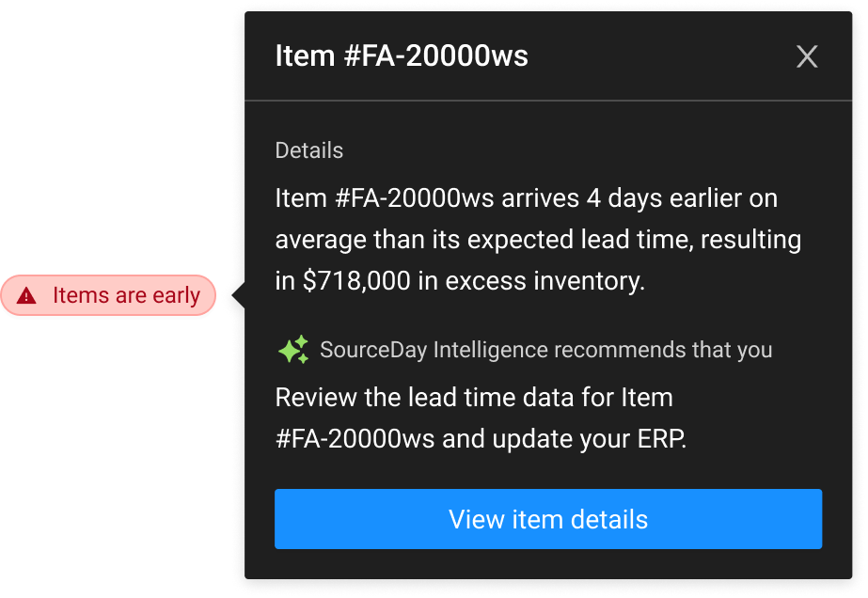Click the View item details button
868x598 pixels.
point(548,519)
